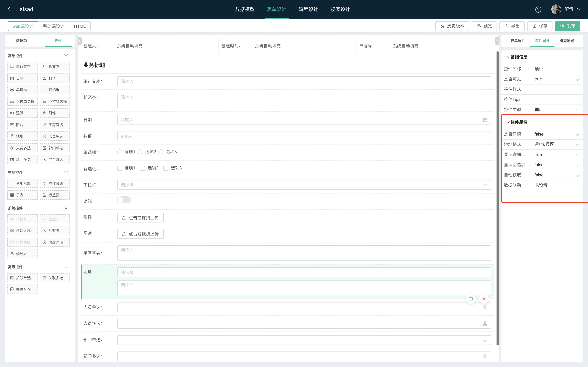588x367 pixels.
Task: Open the calendar icon in 日期 field
Action: click(485, 120)
